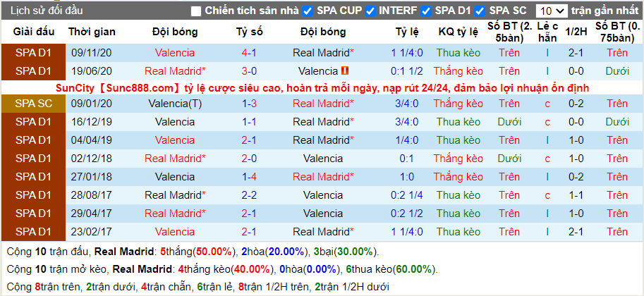Open the 4-1 score of 09/11/20

click(x=249, y=53)
